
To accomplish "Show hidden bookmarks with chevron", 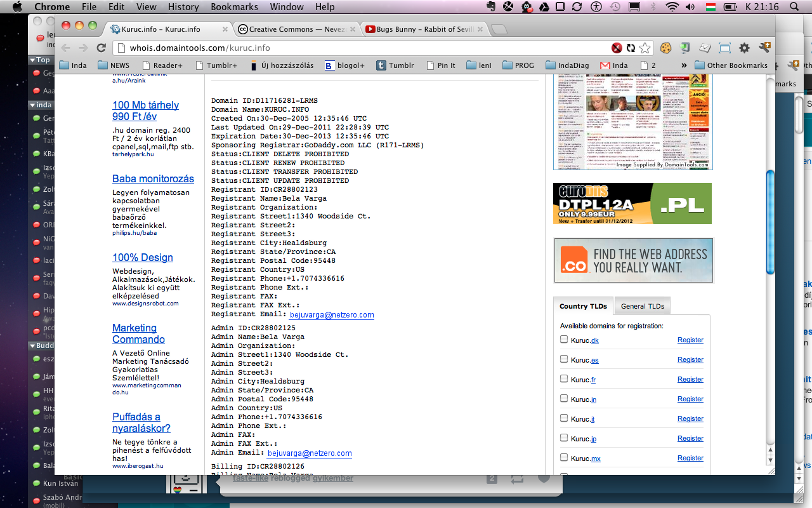I will tap(684, 65).
